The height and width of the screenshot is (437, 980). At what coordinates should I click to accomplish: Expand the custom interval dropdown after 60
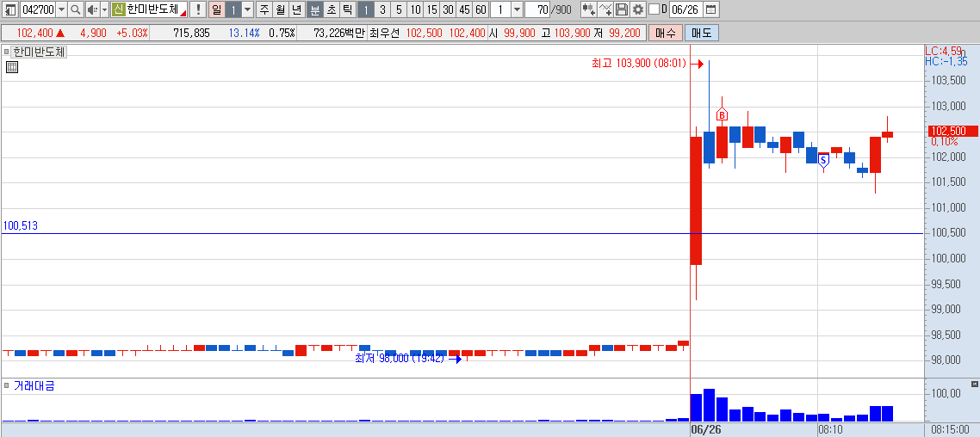tap(517, 9)
